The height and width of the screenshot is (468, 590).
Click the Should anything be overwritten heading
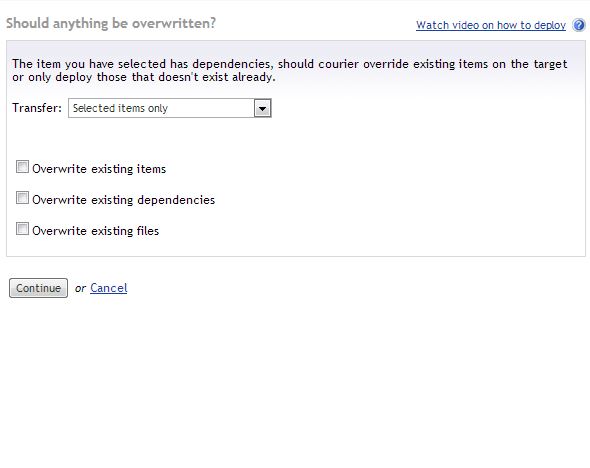[x=111, y=23]
